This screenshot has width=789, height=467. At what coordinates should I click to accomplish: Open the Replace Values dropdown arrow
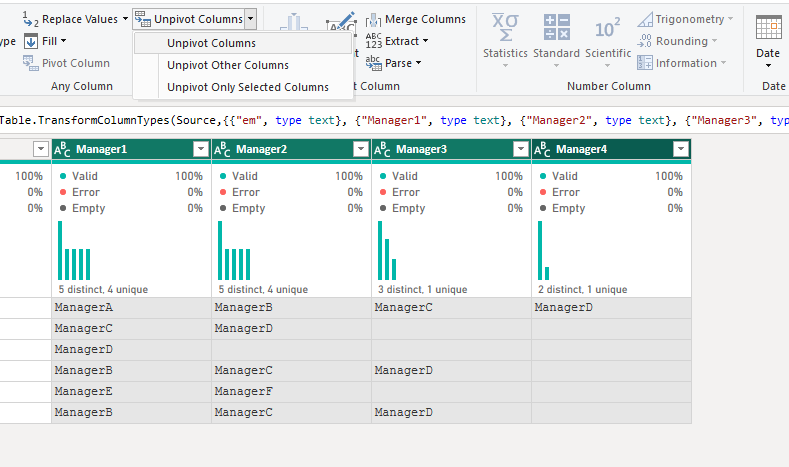click(x=125, y=19)
